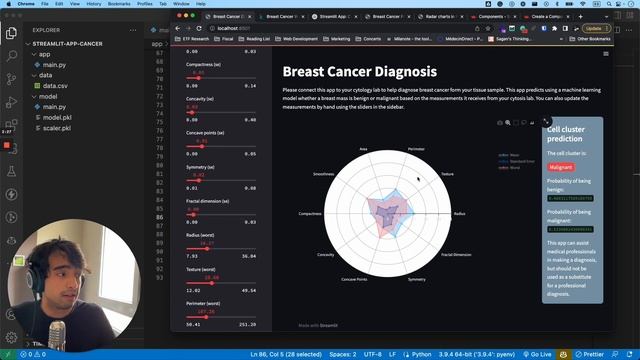640x360 pixels.
Task: Open Run and Debug view in VS Code
Action: (11, 102)
